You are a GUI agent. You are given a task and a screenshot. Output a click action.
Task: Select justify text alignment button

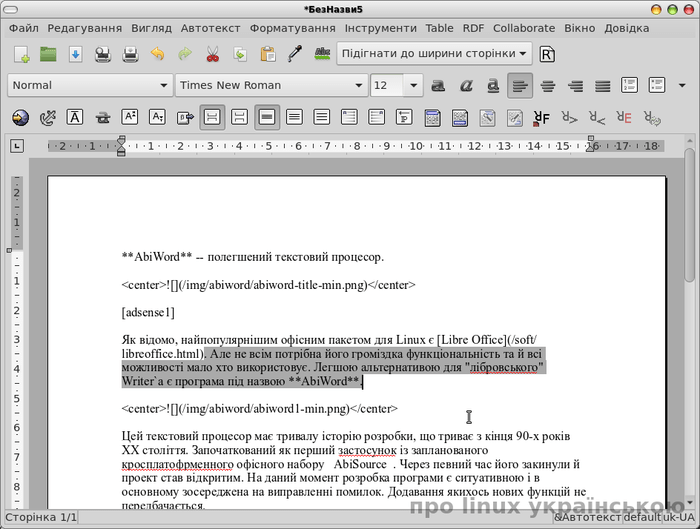(x=603, y=85)
